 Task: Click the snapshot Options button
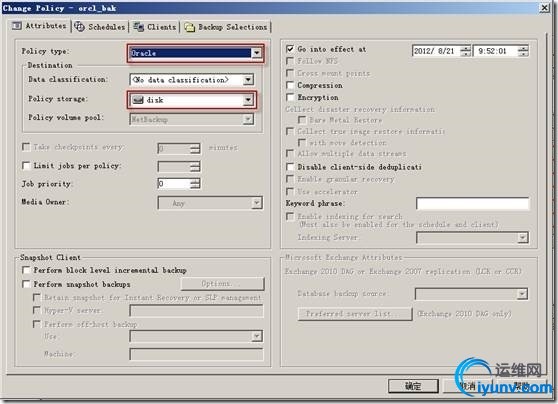pyautogui.click(x=222, y=284)
